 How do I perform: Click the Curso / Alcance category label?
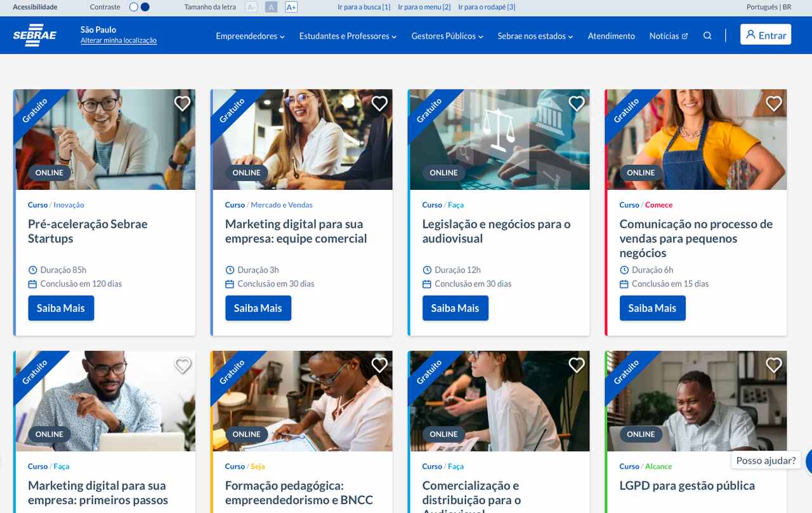pos(646,467)
